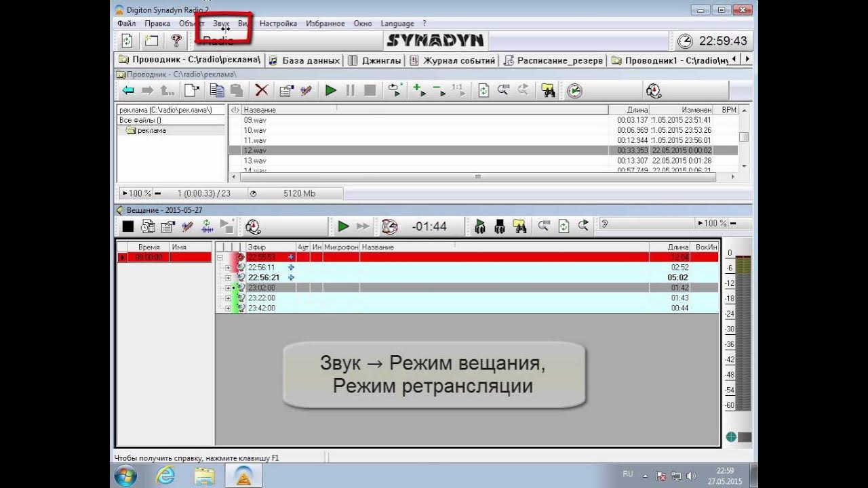Viewport: 868px width, 488px height.
Task: Open the Файл menu
Action: [x=127, y=23]
